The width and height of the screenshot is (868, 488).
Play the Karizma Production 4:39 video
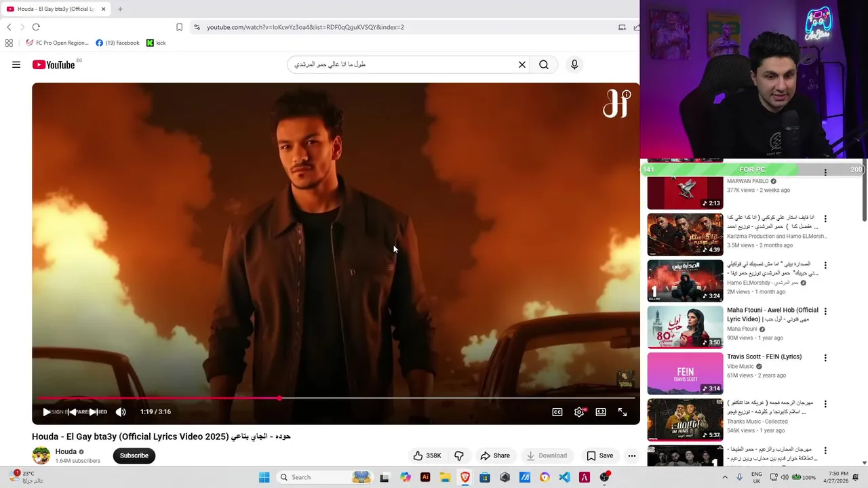pos(685,235)
